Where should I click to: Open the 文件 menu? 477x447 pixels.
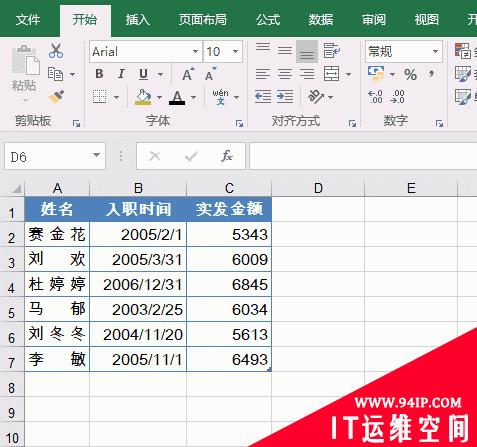point(28,20)
